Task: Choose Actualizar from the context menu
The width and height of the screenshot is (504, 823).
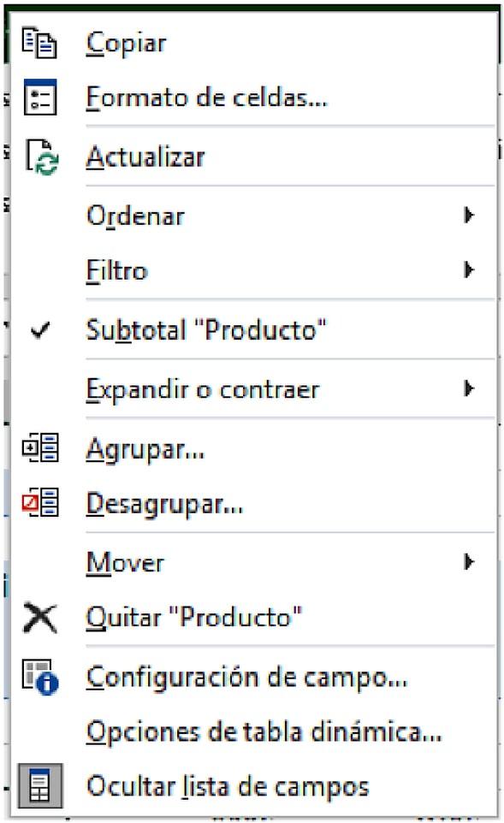Action: click(145, 157)
